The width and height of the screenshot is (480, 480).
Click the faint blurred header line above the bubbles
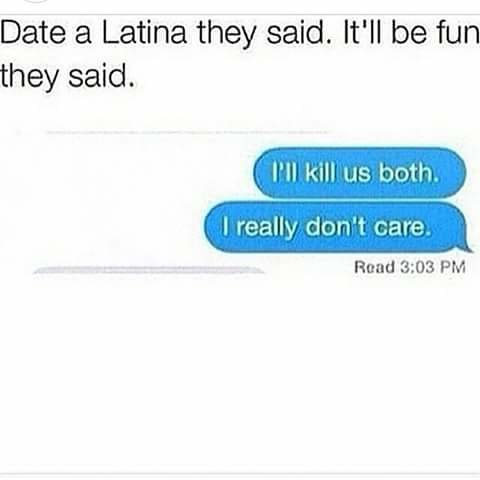pyautogui.click(x=187, y=132)
